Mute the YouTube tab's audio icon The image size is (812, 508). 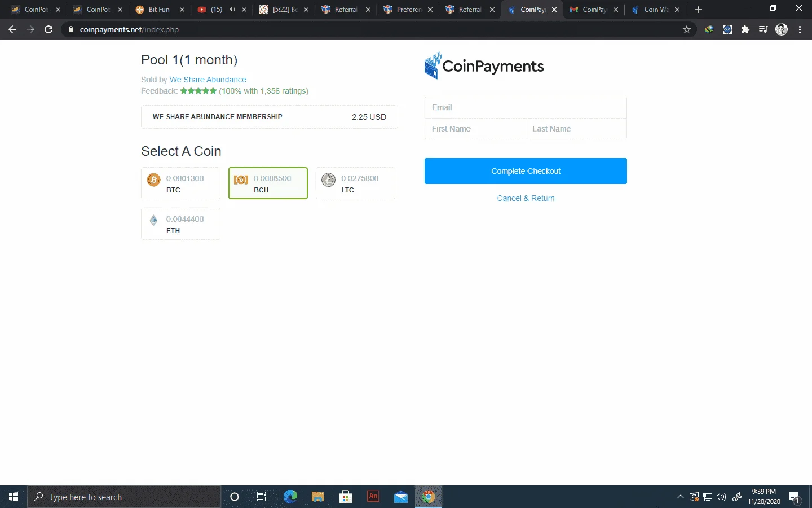(232, 10)
